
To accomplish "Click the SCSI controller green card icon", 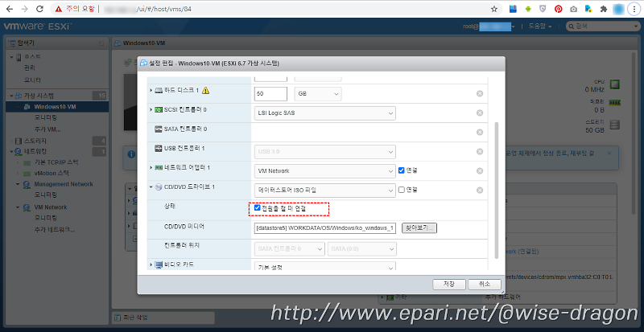I will pyautogui.click(x=158, y=109).
